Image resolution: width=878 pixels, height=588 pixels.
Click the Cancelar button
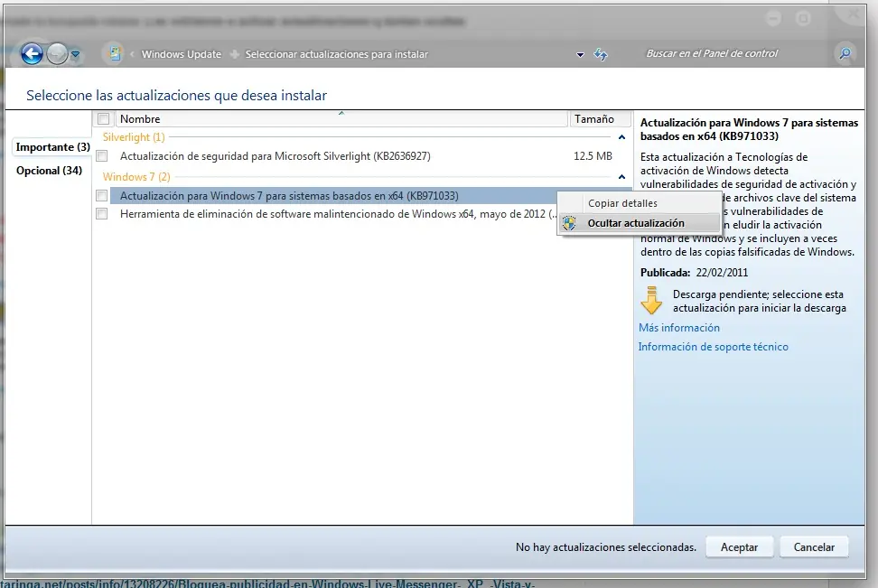[814, 547]
